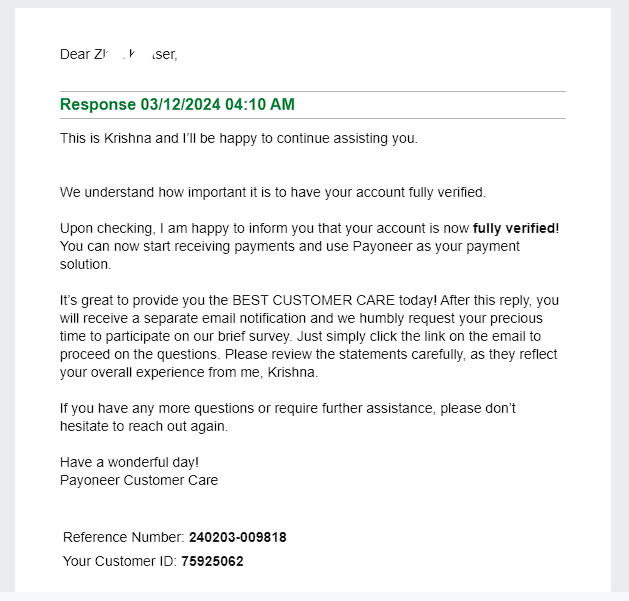629x601 pixels.
Task: Click 'If you have any more questions' line
Action: pyautogui.click(x=288, y=408)
